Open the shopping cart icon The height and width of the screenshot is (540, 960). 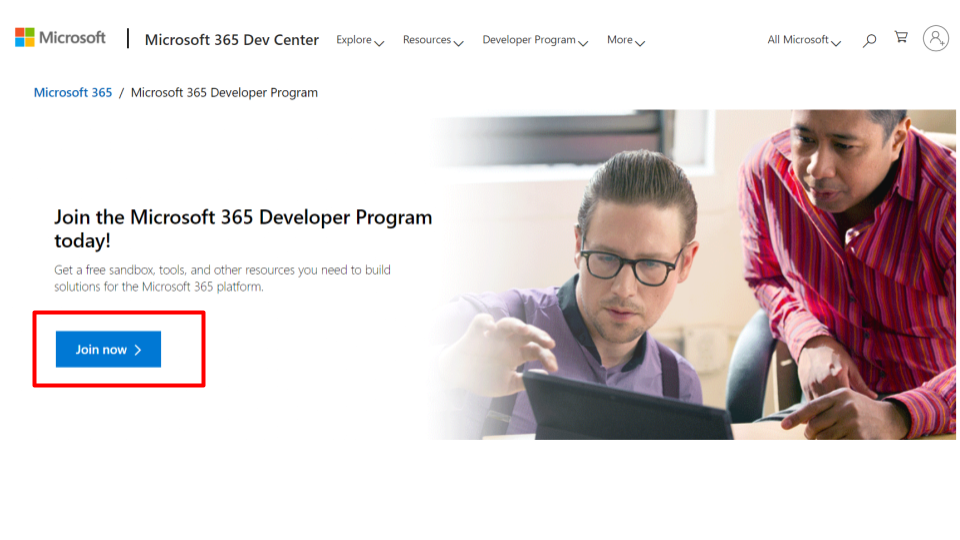coord(901,37)
